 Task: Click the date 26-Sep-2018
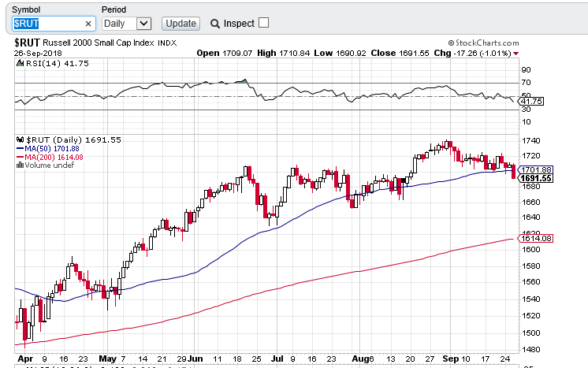[38, 54]
